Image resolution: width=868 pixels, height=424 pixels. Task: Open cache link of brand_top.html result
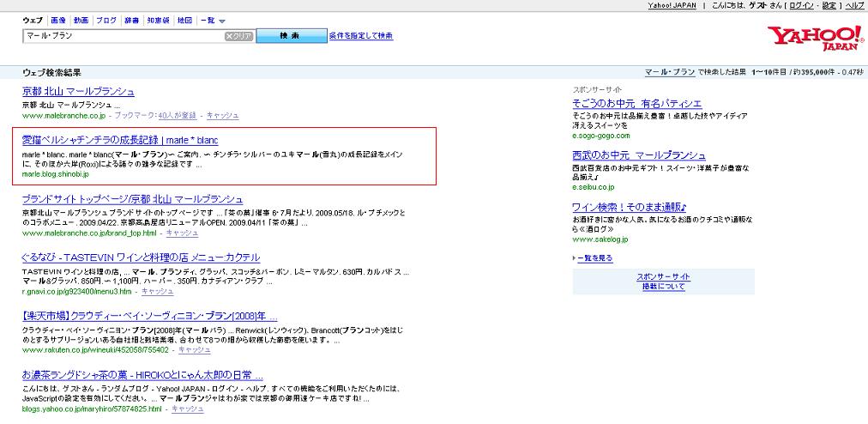182,233
